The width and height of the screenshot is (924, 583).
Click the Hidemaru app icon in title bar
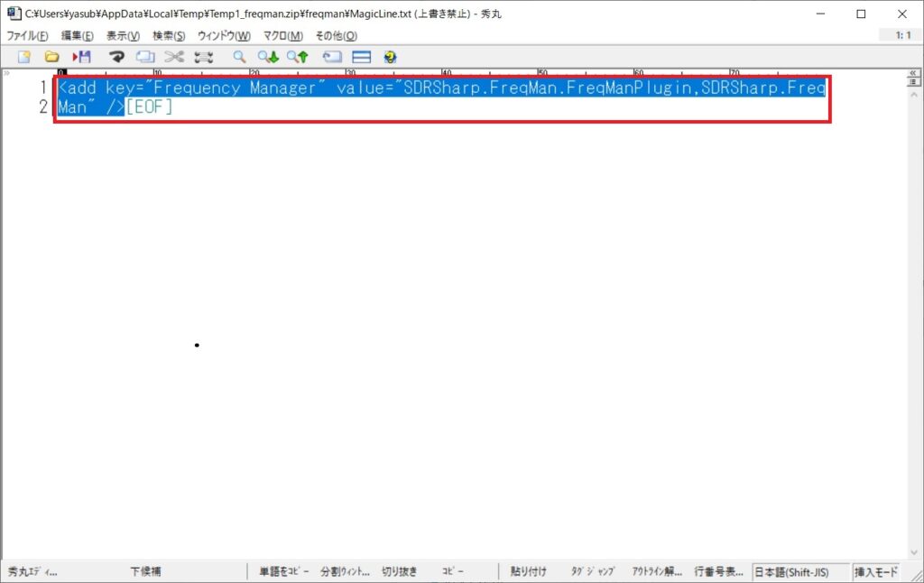(14, 13)
